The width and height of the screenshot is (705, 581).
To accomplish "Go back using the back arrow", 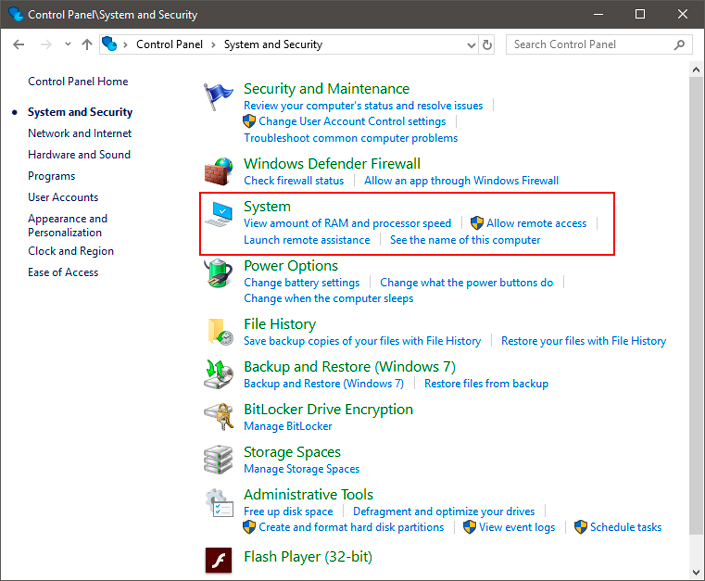I will [x=18, y=45].
